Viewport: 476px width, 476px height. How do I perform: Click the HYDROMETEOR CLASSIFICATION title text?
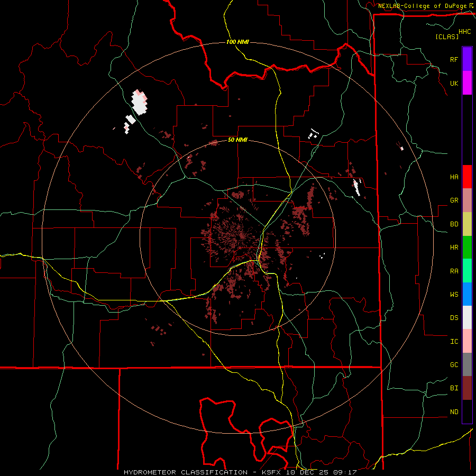[186, 472]
